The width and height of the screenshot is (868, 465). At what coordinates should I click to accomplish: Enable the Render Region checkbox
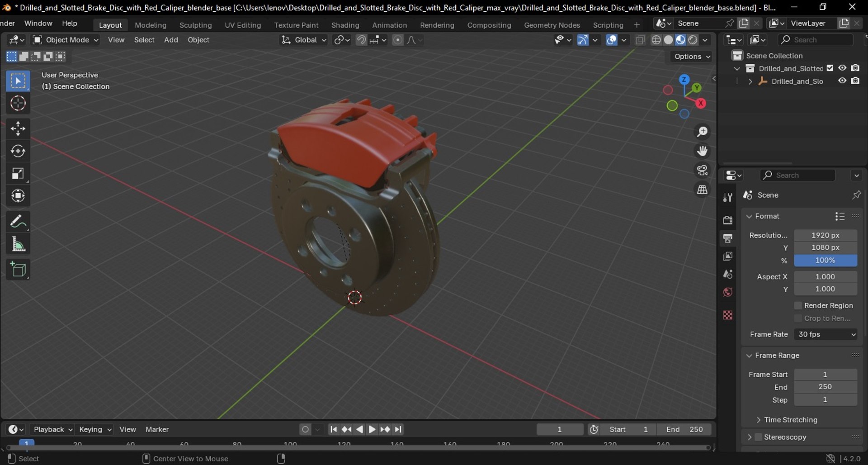tap(798, 306)
